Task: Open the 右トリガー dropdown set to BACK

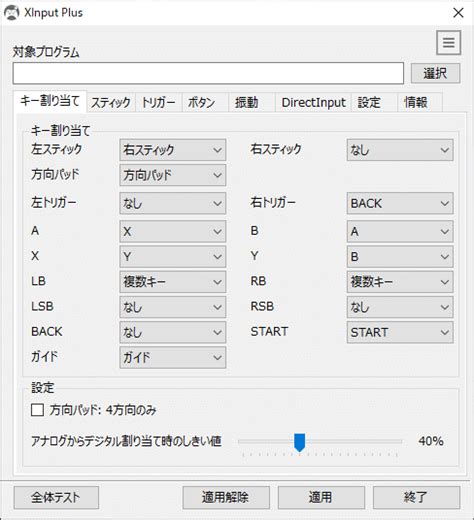Action: 400,203
